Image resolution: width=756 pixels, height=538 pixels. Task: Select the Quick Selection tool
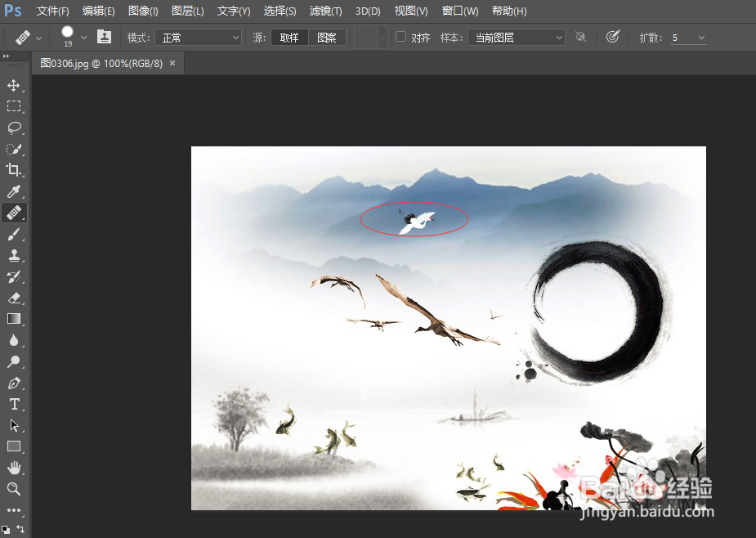coord(14,149)
